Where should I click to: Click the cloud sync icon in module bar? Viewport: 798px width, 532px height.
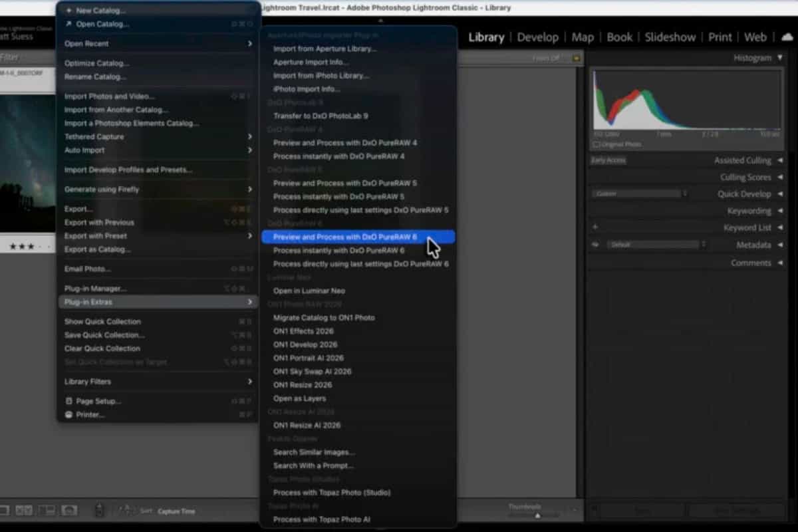pyautogui.click(x=787, y=37)
